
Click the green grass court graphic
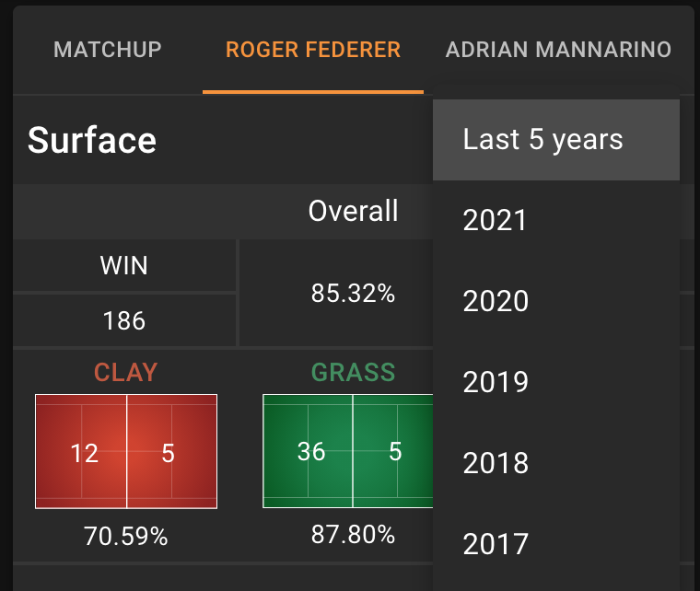(x=348, y=451)
